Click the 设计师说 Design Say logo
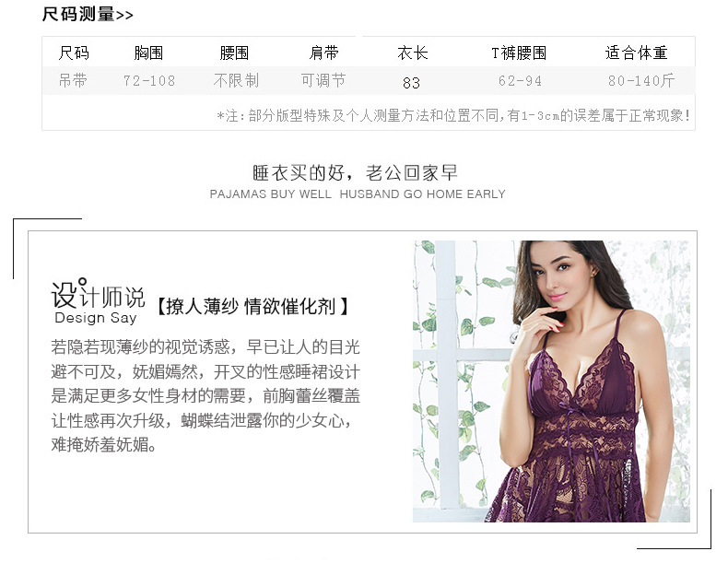Screen dimensions: 728x563 coord(98,301)
